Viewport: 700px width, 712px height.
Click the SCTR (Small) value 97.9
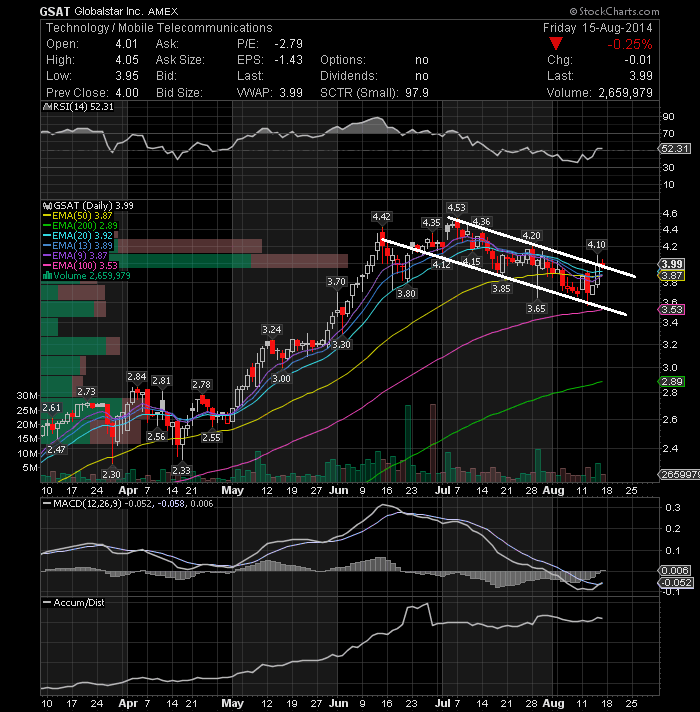tap(417, 93)
